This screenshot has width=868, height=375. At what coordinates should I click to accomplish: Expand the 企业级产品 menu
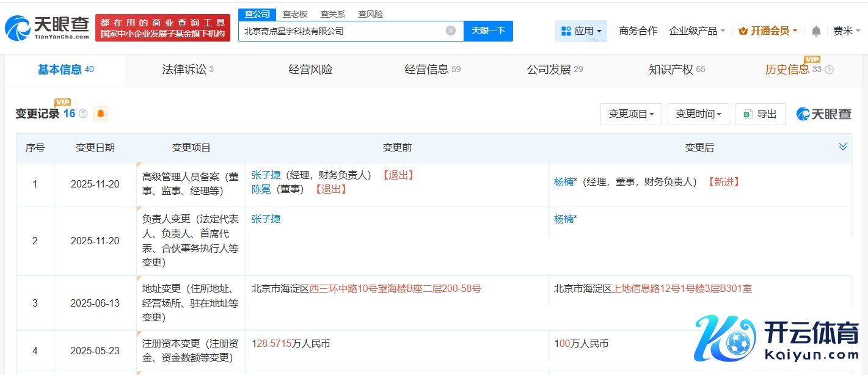697,31
